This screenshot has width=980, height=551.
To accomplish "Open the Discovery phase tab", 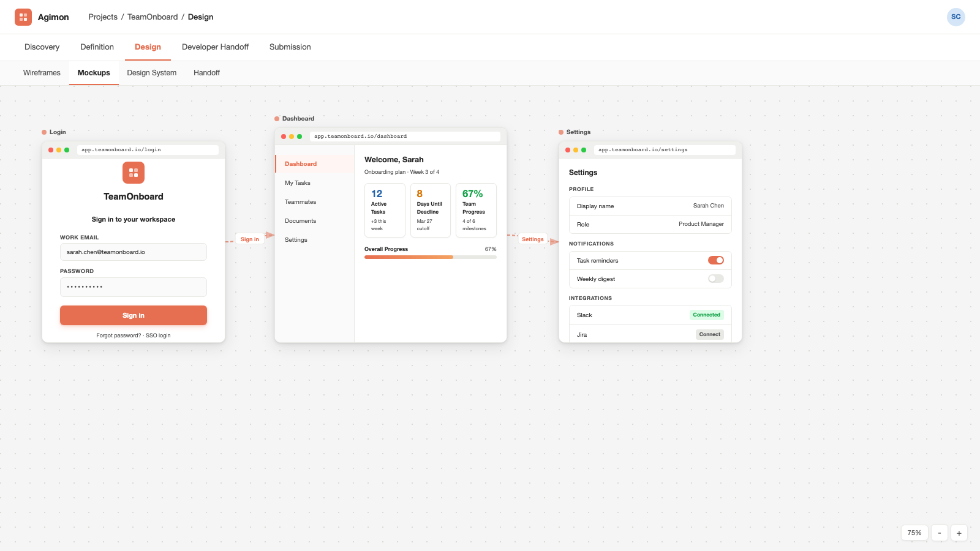I will pyautogui.click(x=42, y=47).
